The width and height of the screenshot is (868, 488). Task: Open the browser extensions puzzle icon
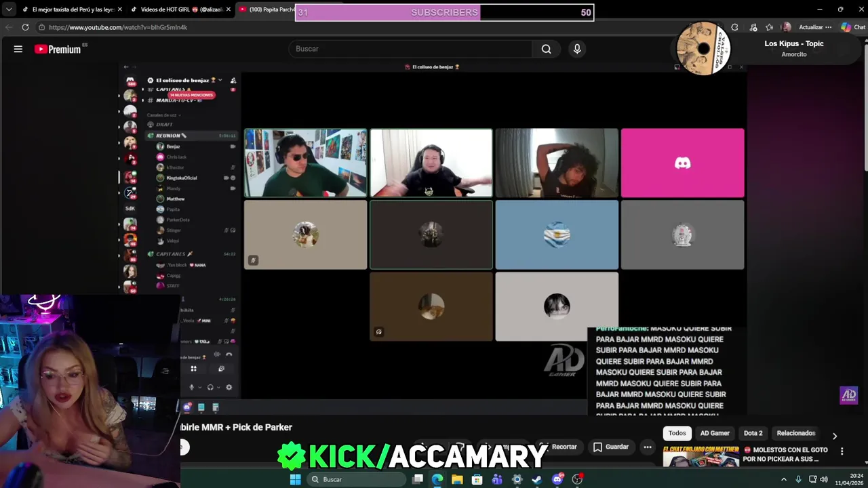pos(734,27)
